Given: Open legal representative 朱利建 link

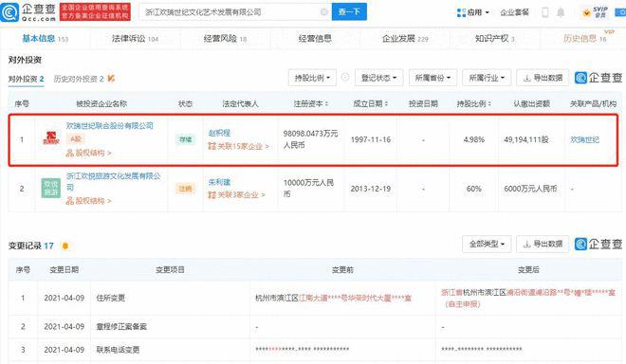Looking at the screenshot, I should pyautogui.click(x=219, y=182).
